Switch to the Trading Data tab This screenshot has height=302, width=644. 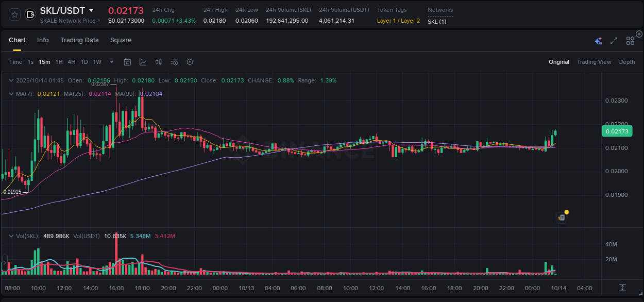(79, 40)
